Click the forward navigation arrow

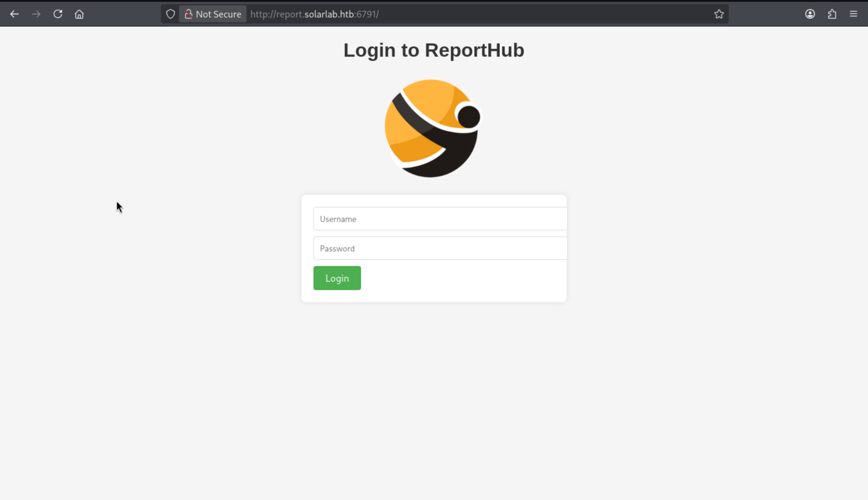tap(36, 14)
